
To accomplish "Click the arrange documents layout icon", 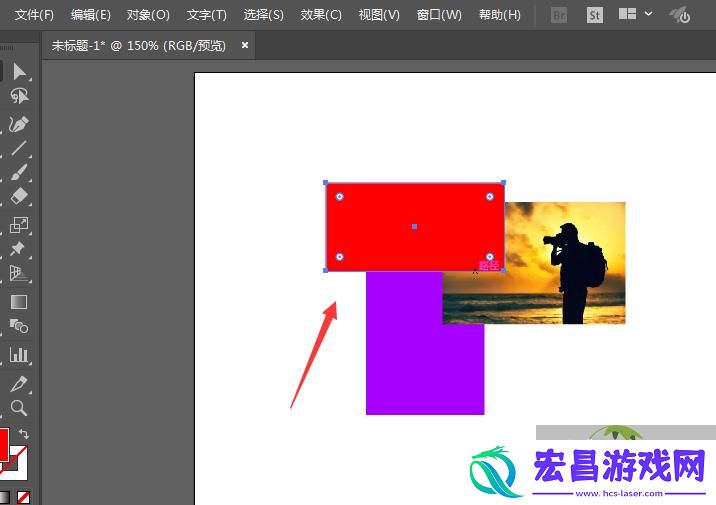I will 627,14.
